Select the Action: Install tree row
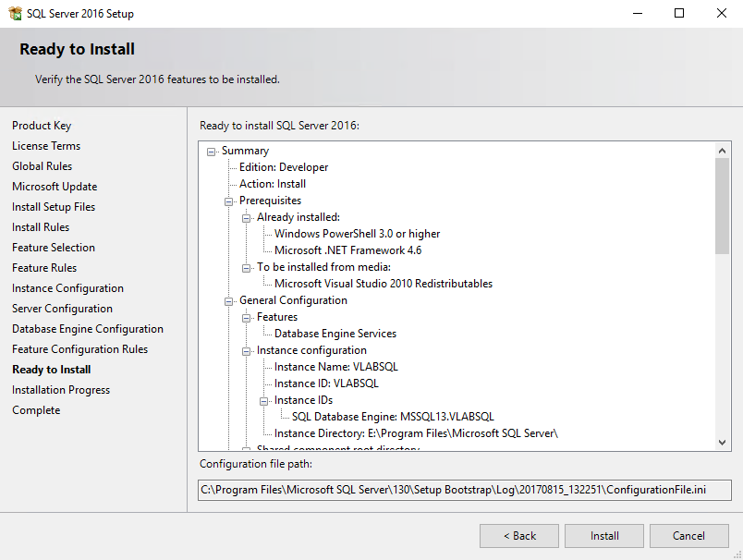 click(273, 184)
